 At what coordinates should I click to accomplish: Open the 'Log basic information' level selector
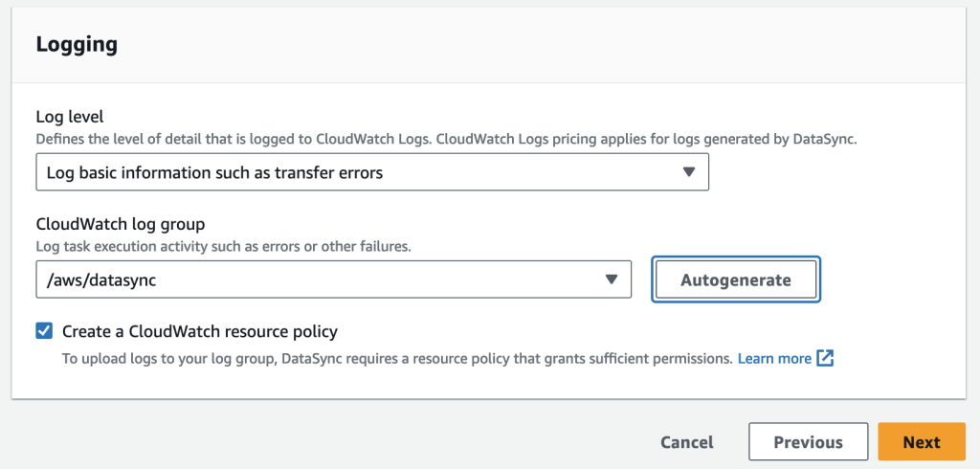(x=371, y=172)
